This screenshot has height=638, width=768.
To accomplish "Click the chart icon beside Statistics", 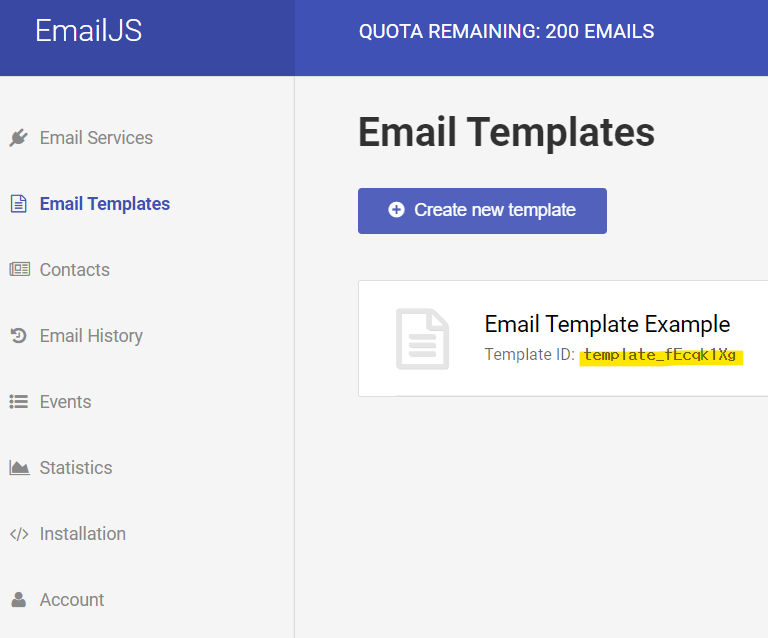I will click(19, 468).
